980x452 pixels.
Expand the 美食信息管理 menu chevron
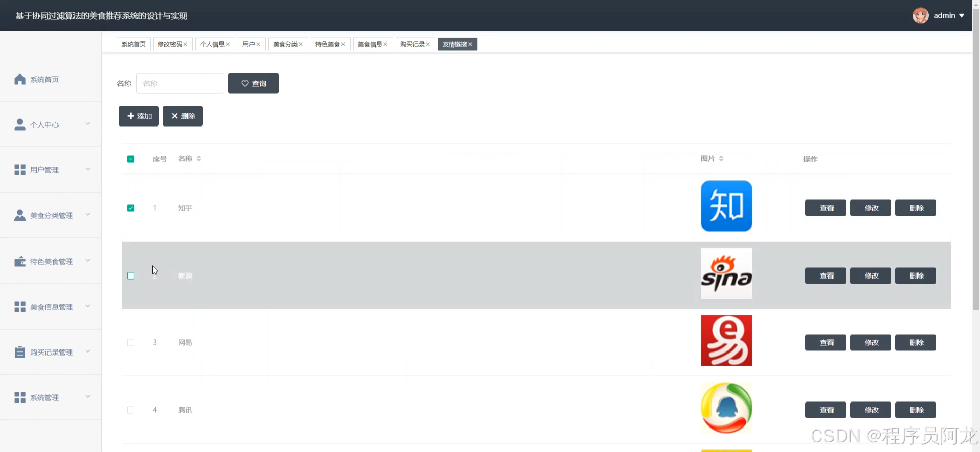88,306
